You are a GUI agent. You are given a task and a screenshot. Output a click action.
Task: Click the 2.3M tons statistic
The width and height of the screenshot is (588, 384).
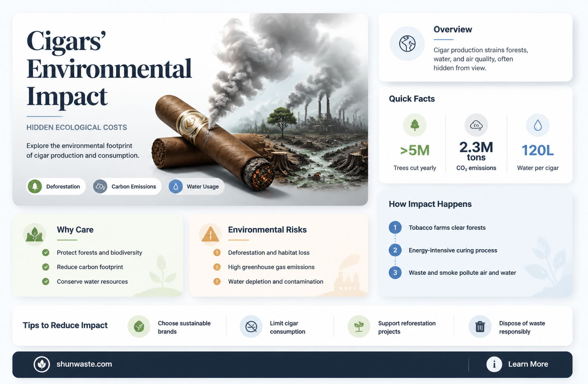click(476, 151)
